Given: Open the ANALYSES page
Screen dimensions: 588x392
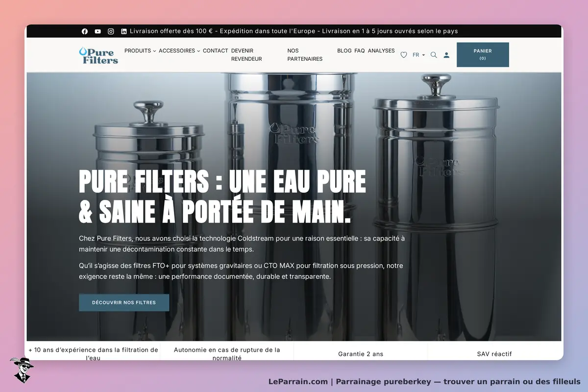Looking at the screenshot, I should [x=381, y=50].
